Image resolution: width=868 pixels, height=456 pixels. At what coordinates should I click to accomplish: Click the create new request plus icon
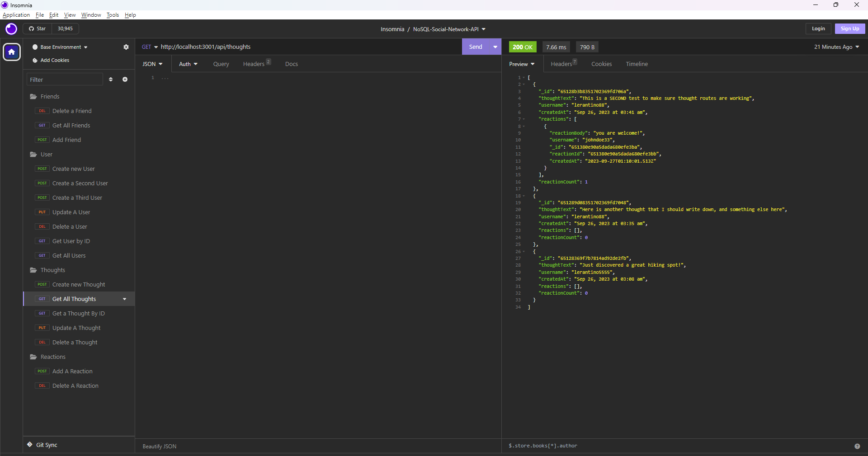click(125, 80)
